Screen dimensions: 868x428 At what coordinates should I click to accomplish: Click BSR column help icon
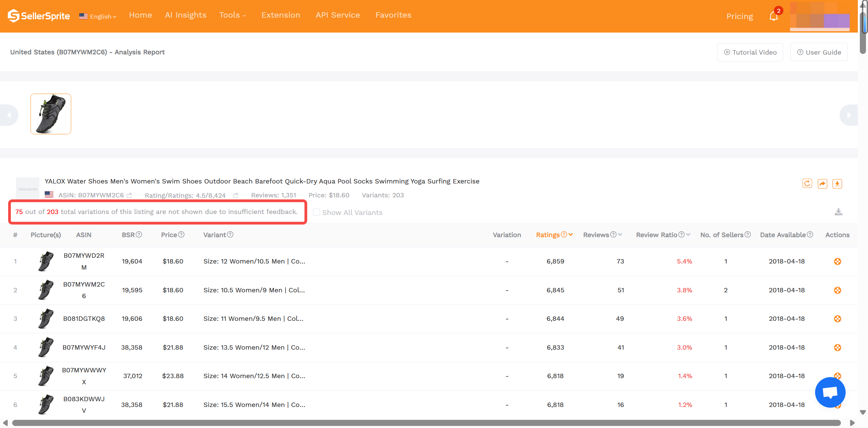pos(139,235)
